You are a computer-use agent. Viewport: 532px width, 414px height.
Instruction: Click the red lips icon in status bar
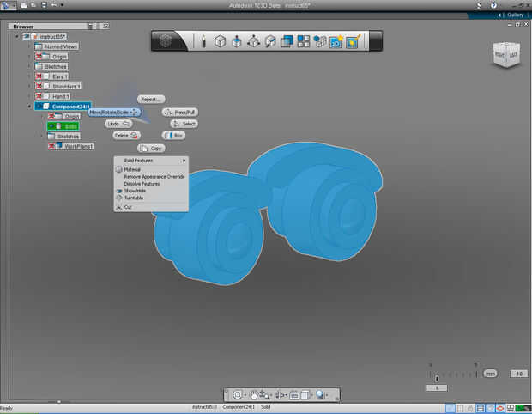click(500, 408)
